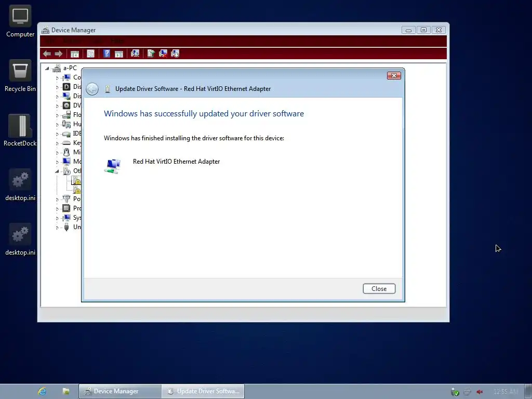Toggle the show/hide action pane toolbar icon

[119, 54]
